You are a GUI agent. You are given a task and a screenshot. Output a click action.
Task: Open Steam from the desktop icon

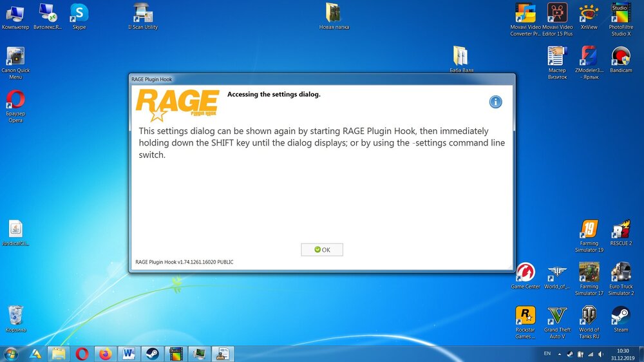pos(621,319)
